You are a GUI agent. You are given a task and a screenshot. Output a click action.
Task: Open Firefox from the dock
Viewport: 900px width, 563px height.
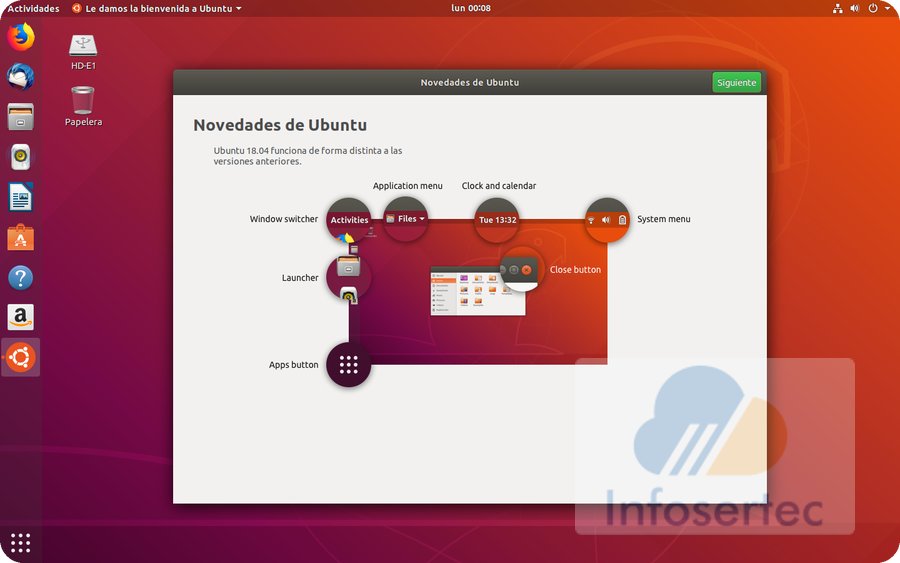(x=20, y=37)
